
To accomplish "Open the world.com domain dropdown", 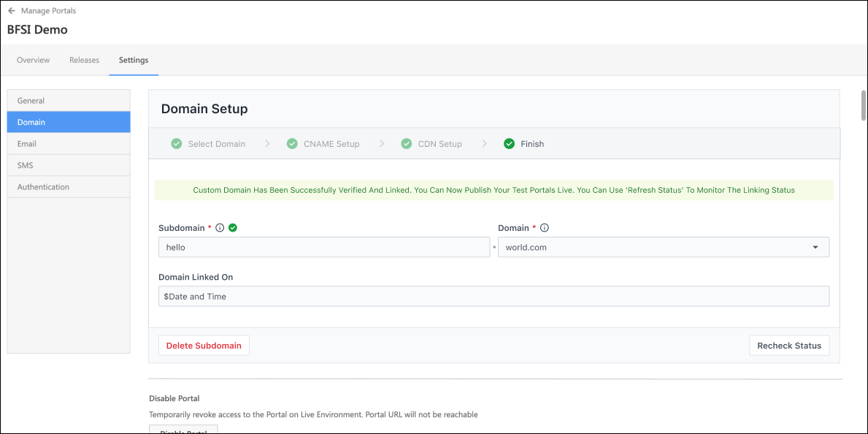I will pos(815,247).
